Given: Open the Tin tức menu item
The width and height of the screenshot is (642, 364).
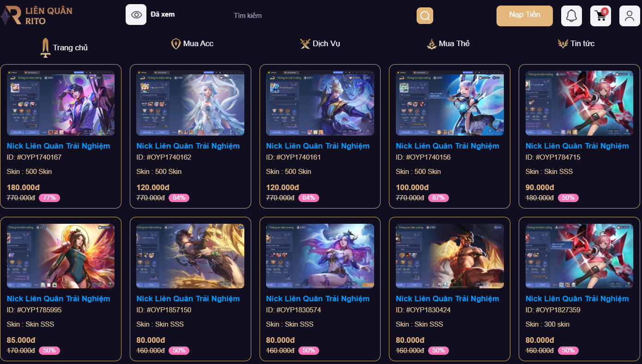Looking at the screenshot, I should pyautogui.click(x=582, y=43).
